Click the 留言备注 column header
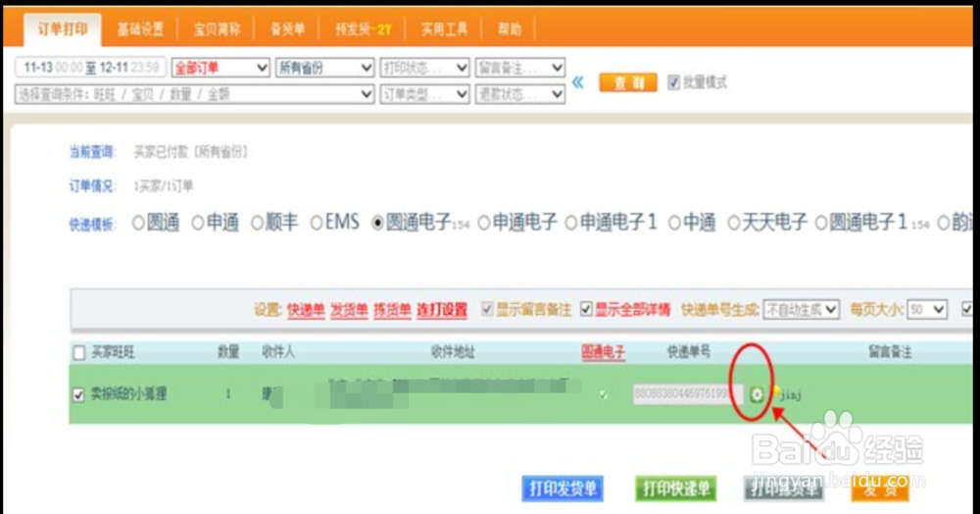 [890, 352]
